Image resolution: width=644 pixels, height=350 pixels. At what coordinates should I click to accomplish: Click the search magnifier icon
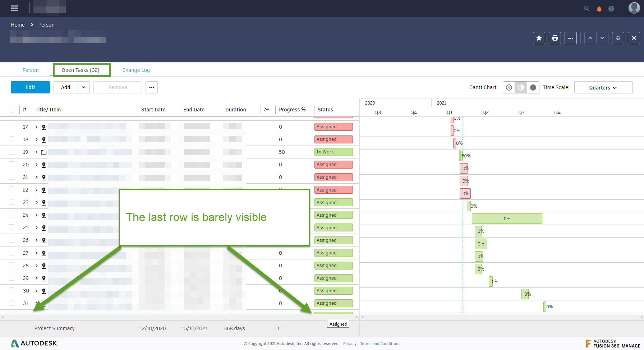point(586,9)
